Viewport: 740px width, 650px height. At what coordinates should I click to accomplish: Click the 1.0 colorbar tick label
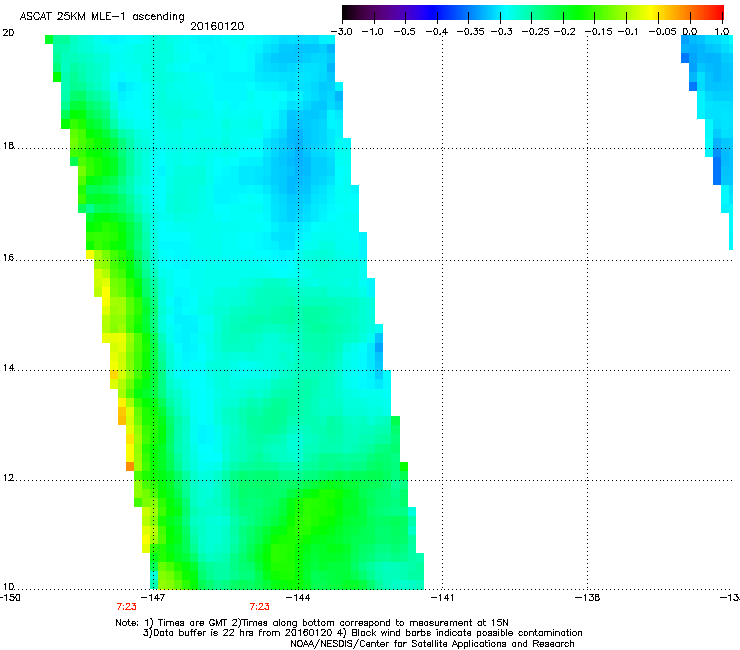pyautogui.click(x=722, y=32)
